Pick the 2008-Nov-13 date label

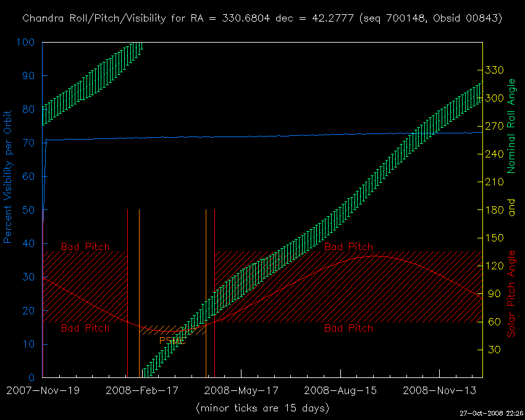(x=439, y=390)
